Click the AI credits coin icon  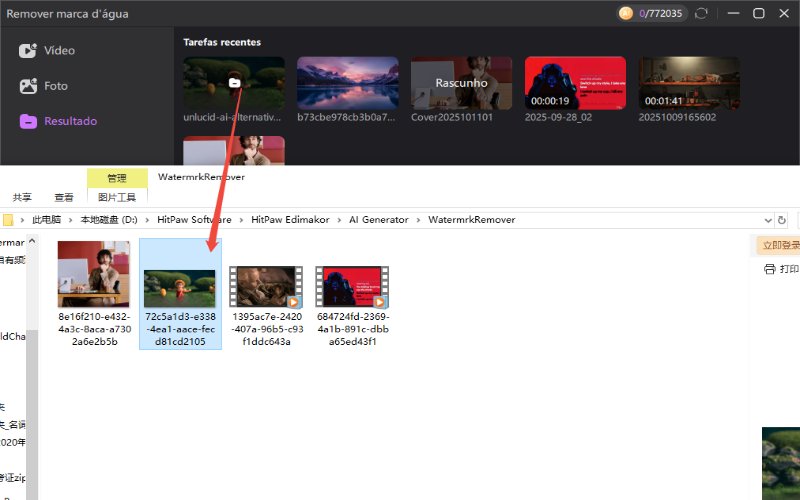pyautogui.click(x=626, y=14)
